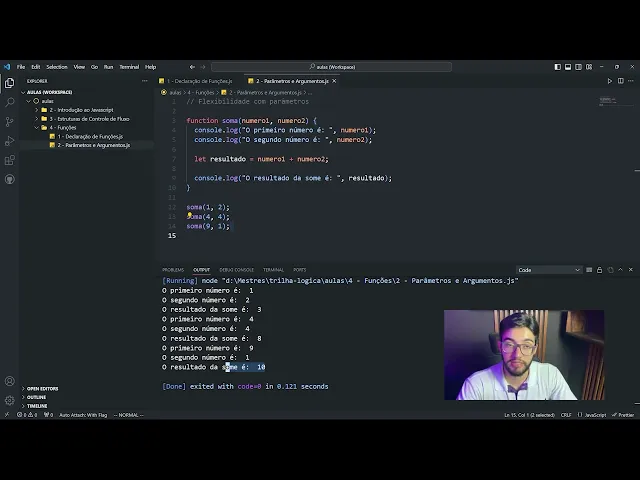This screenshot has height=480, width=640.
Task: Open the Explorer view in activity bar
Action: tap(9, 83)
